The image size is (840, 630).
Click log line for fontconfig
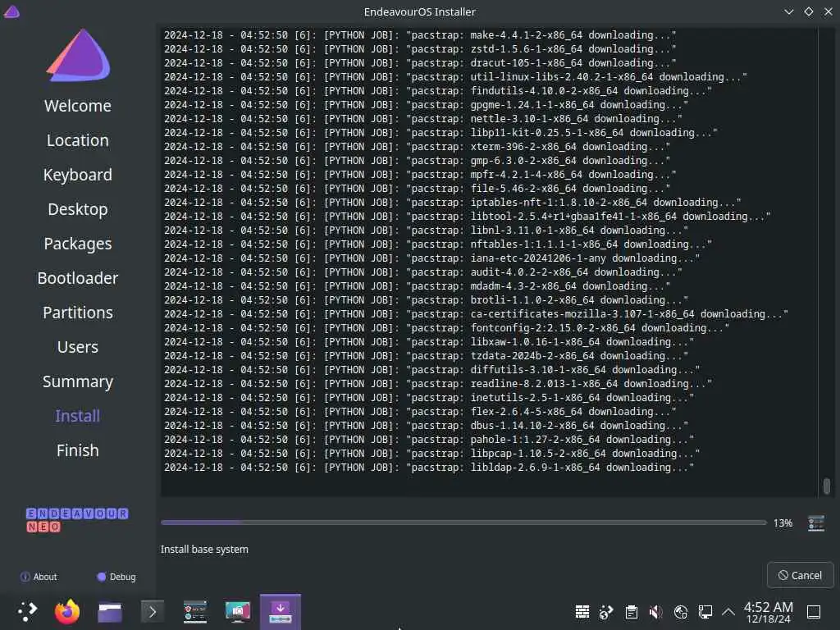tap(446, 327)
